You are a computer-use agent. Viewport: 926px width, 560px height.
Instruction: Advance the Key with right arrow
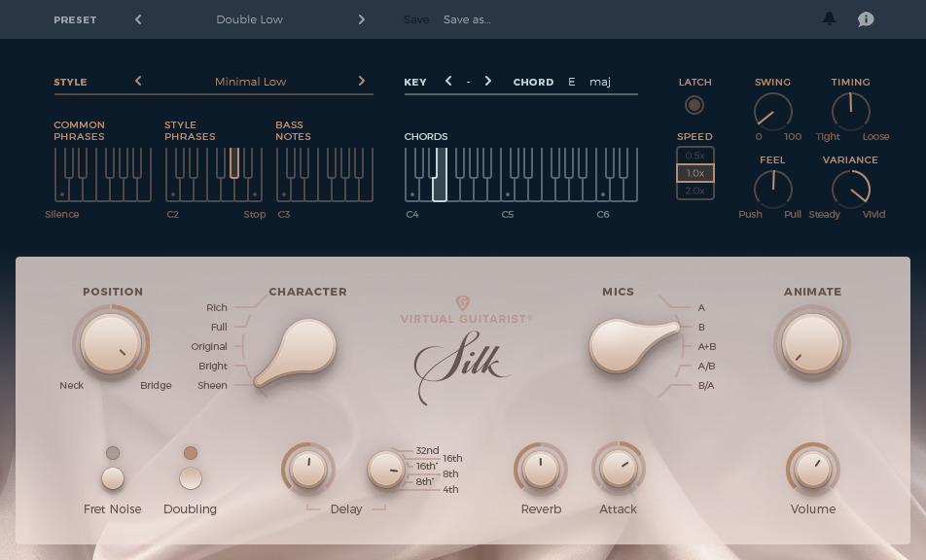(488, 82)
